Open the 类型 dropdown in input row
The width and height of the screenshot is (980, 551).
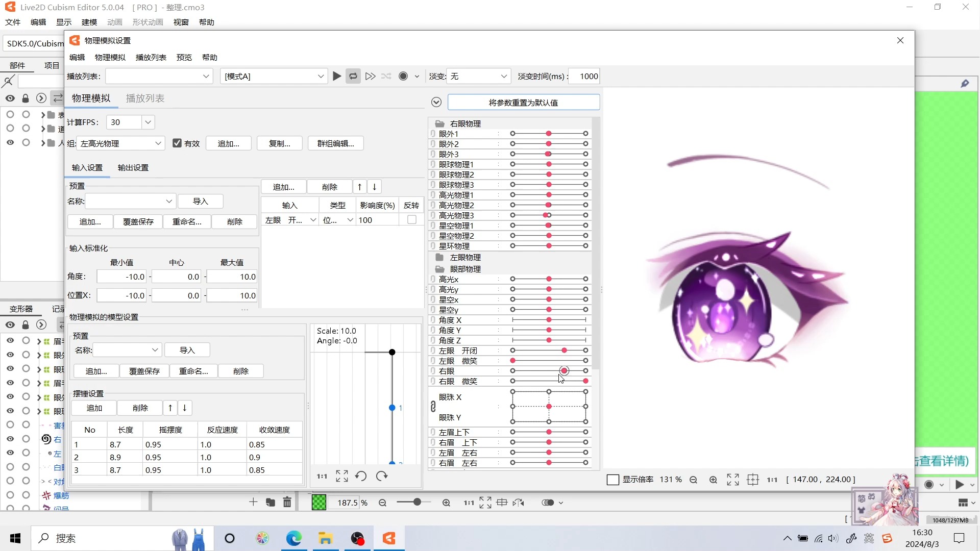[x=338, y=220]
